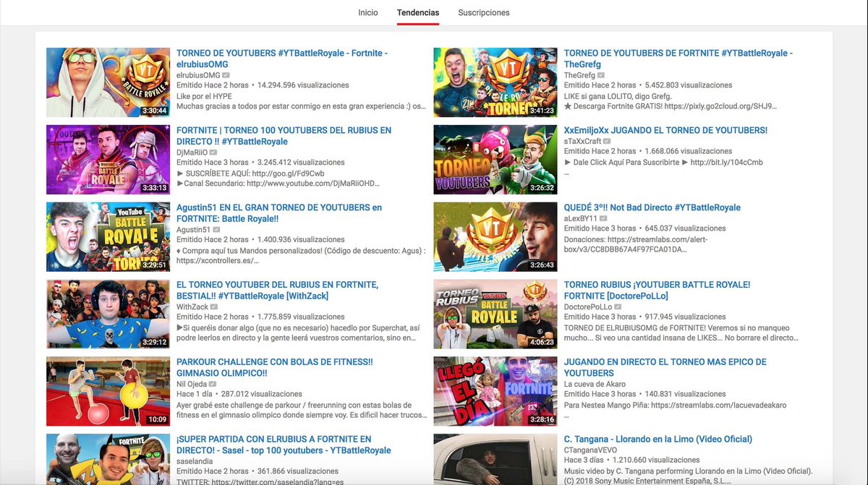Visit the saselandia channel name
868x485 pixels.
(196, 460)
